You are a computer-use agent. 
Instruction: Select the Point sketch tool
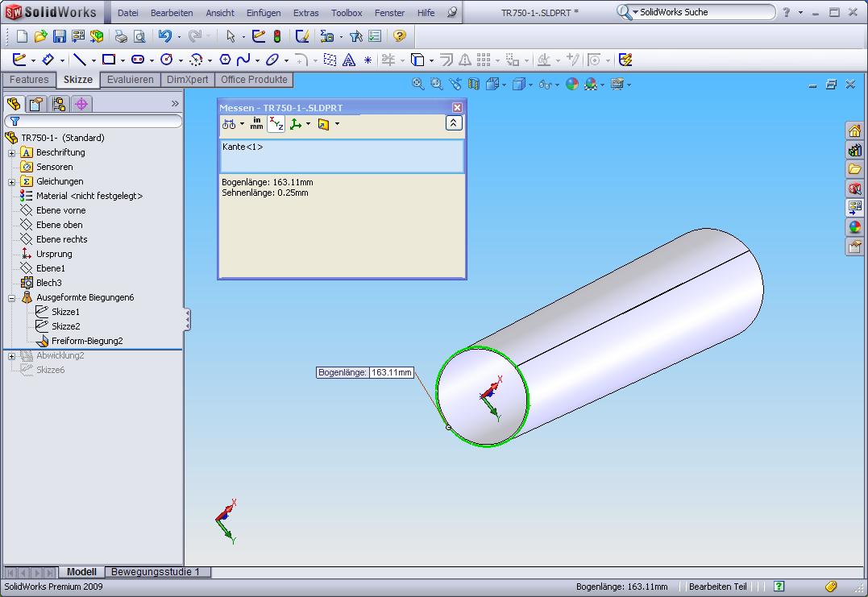368,60
